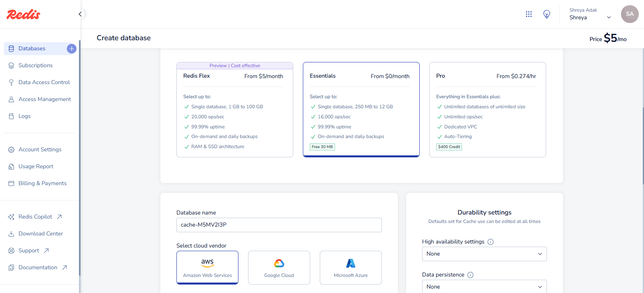Click the Logs icon in the sidebar

11,116
